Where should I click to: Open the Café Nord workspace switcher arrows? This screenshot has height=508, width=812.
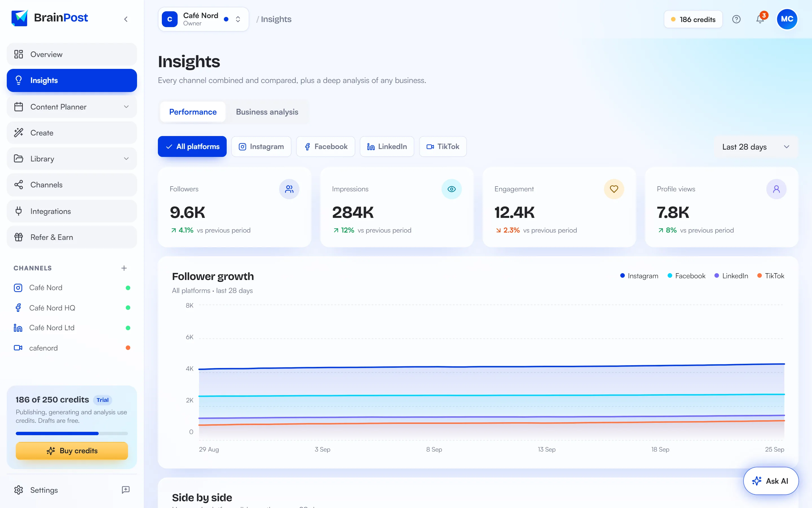click(238, 19)
